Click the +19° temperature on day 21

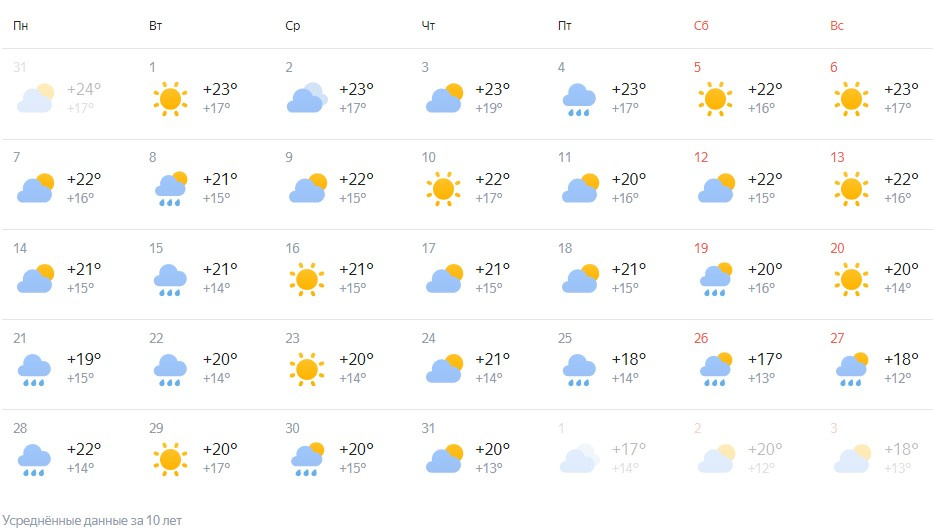pos(84,359)
